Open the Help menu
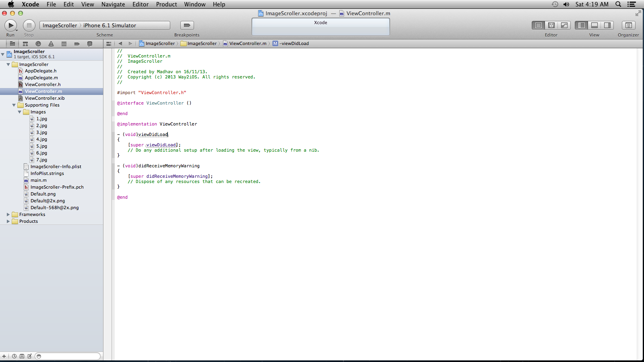The image size is (644, 362). pyautogui.click(x=219, y=4)
